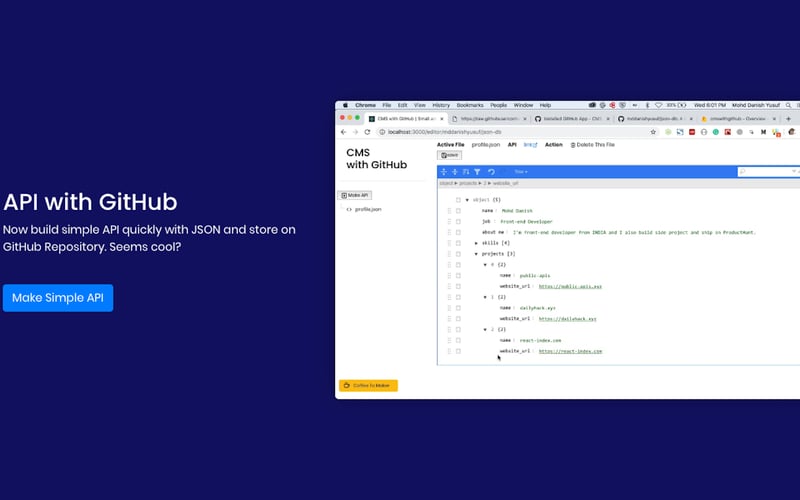
Task: Open the Window menu in the menu bar
Action: tap(523, 105)
